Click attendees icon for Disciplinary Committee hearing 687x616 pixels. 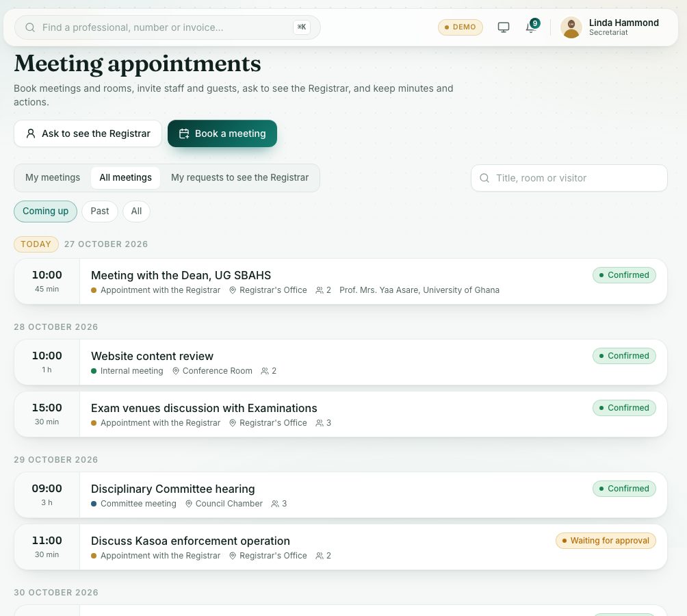pos(274,503)
